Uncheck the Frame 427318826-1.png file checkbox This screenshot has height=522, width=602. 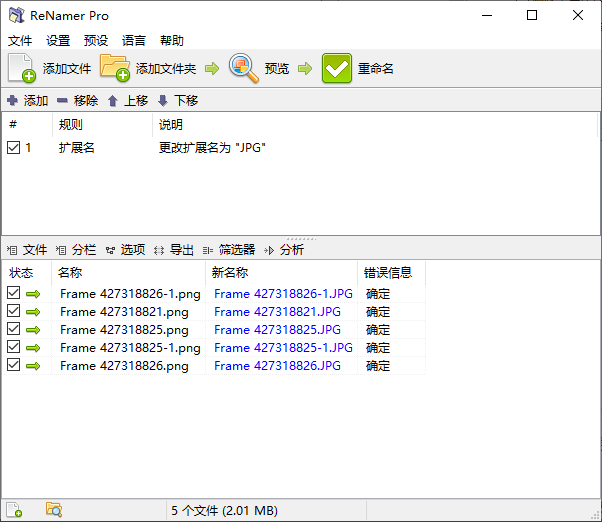(x=13, y=294)
